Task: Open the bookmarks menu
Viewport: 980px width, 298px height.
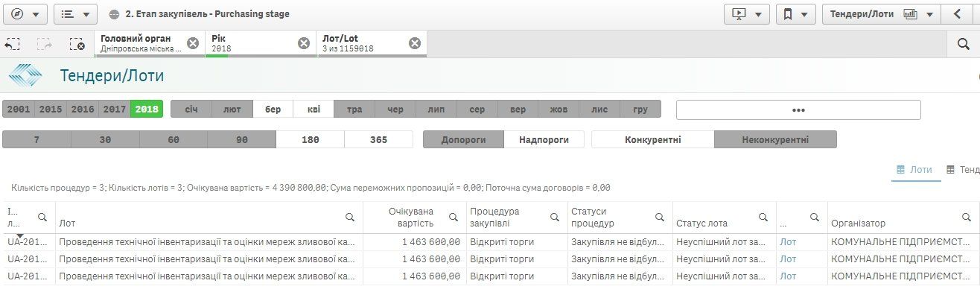Action: [795, 13]
